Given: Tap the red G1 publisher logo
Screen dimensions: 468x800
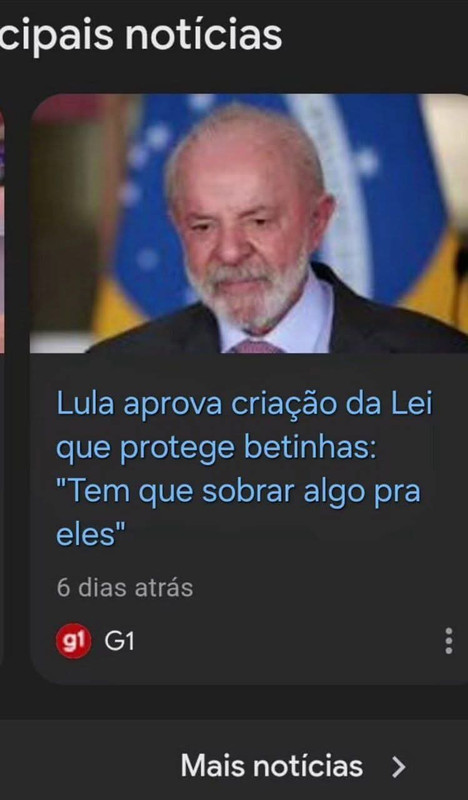Looking at the screenshot, I should (73, 641).
